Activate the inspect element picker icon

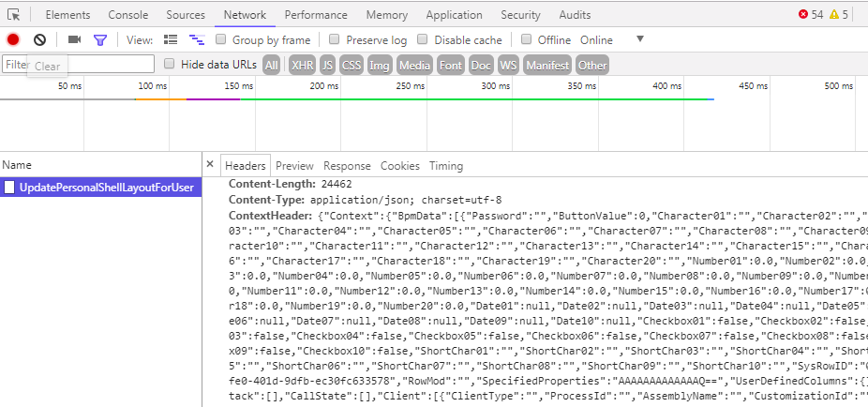point(14,15)
